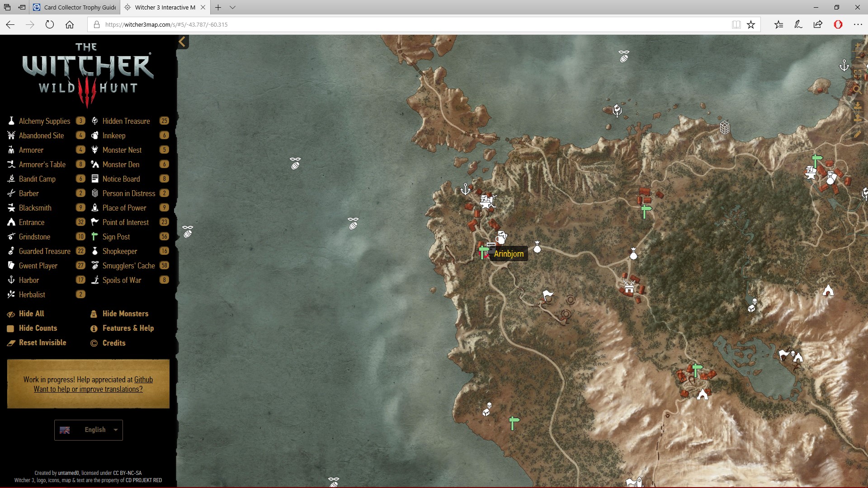Click the Hide All button
This screenshot has width=868, height=488.
click(31, 314)
